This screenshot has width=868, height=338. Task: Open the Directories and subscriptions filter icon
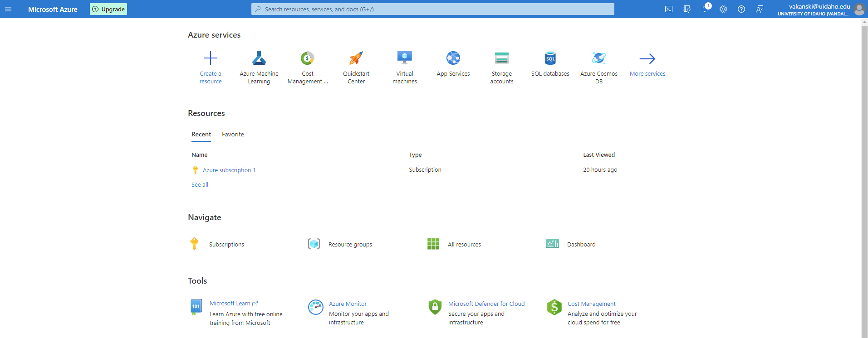pyautogui.click(x=687, y=9)
